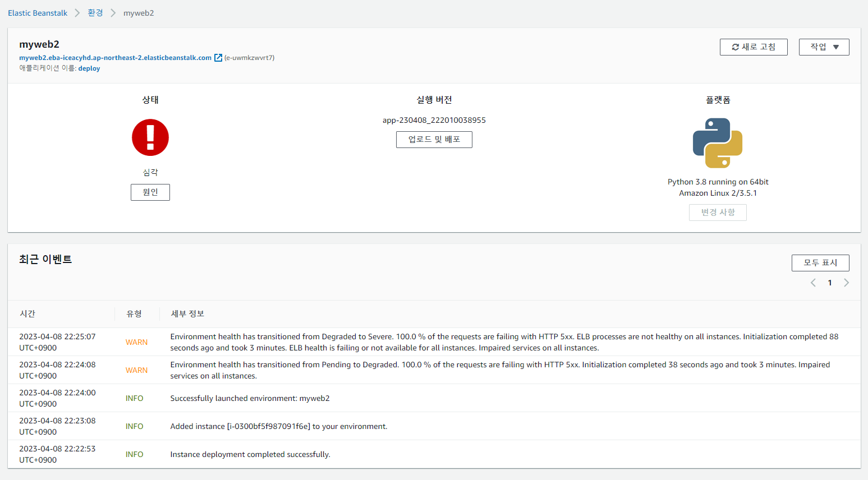Click the 상태 status heading
The height and width of the screenshot is (480, 868).
[x=150, y=100]
